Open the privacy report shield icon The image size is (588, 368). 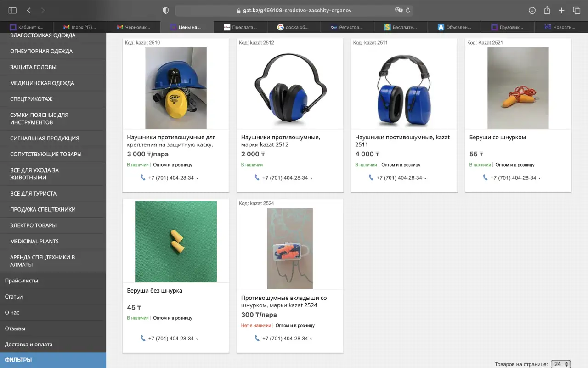tap(166, 10)
